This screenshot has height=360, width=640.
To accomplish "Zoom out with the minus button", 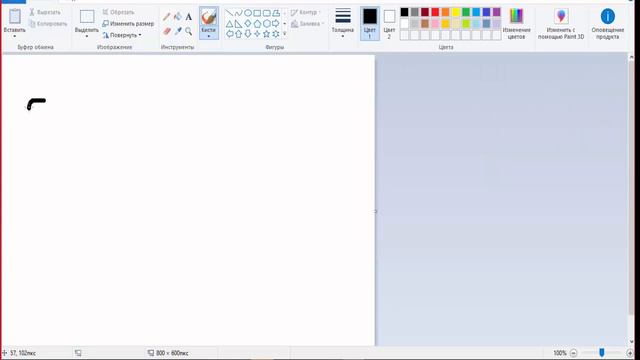I will [x=573, y=353].
